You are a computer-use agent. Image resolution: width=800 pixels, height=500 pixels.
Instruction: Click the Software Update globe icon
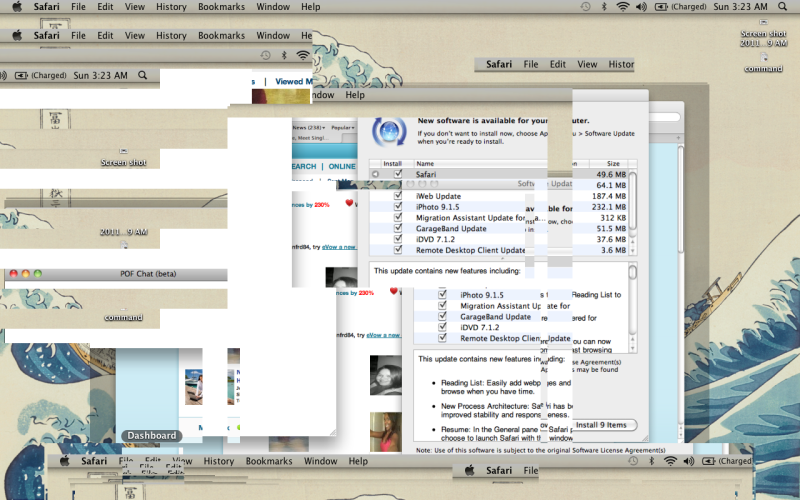pyautogui.click(x=389, y=131)
